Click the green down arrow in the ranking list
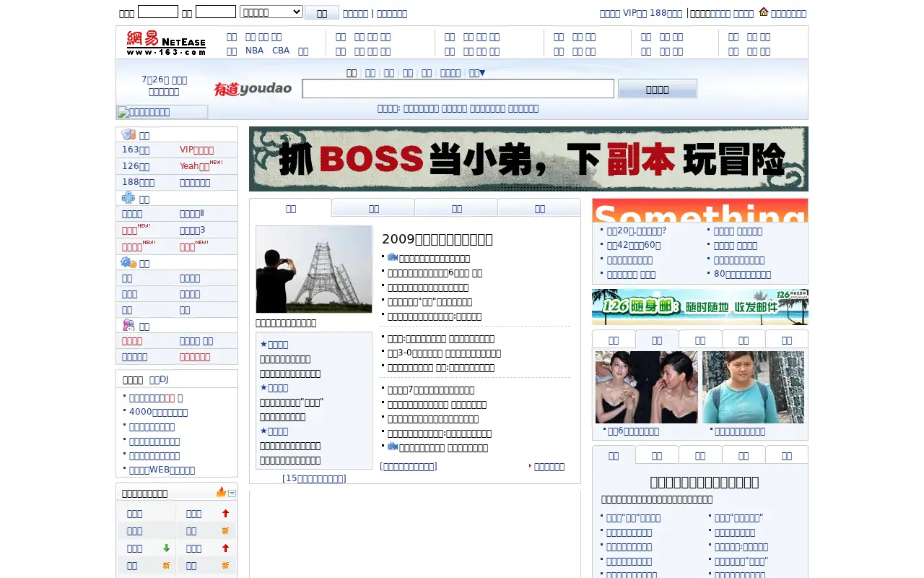 [166, 548]
